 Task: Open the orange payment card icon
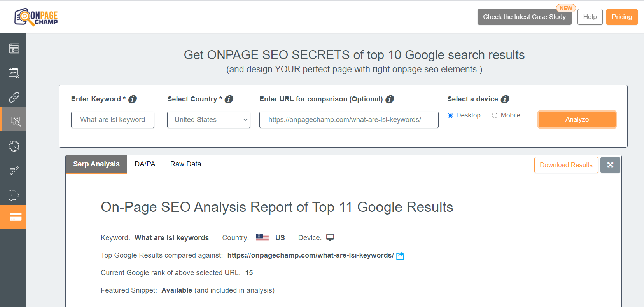[13, 217]
